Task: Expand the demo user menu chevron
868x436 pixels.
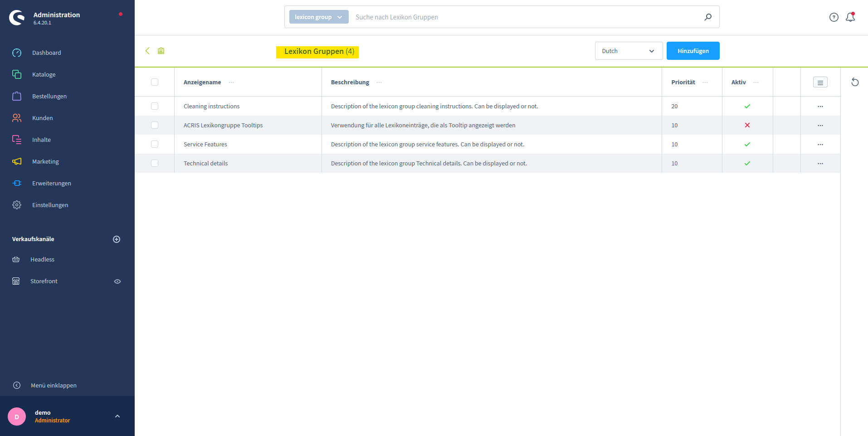Action: click(117, 416)
